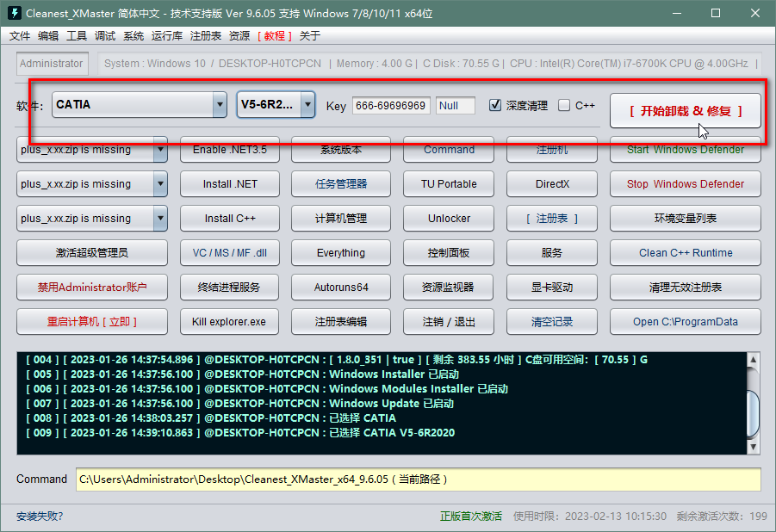This screenshot has height=532, width=776.
Task: Click the 显卡驱动 button
Action: point(552,287)
